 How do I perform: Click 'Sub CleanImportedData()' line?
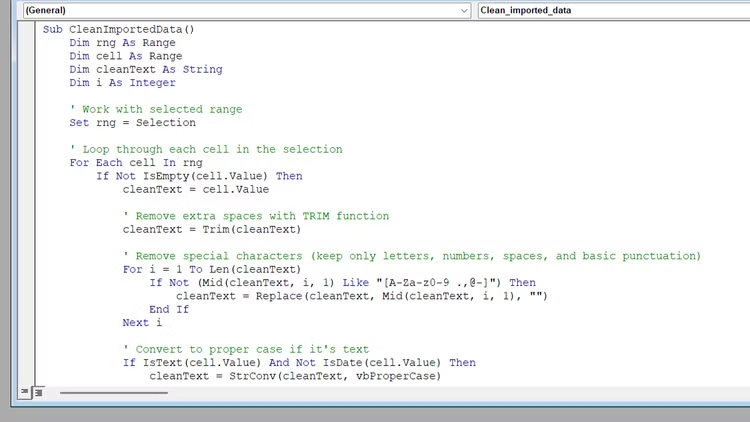click(x=118, y=30)
